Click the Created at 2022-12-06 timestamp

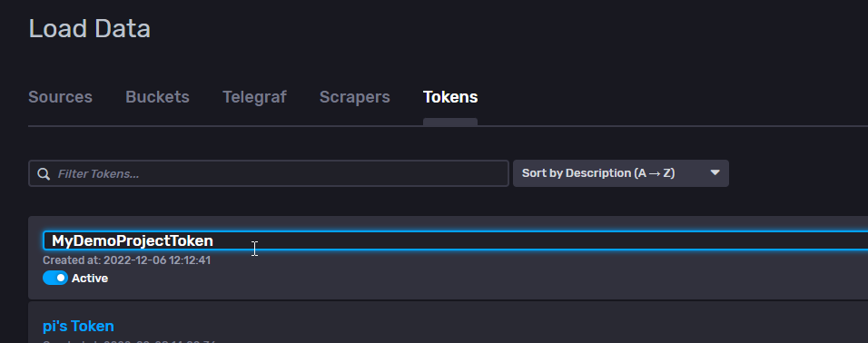(x=127, y=260)
